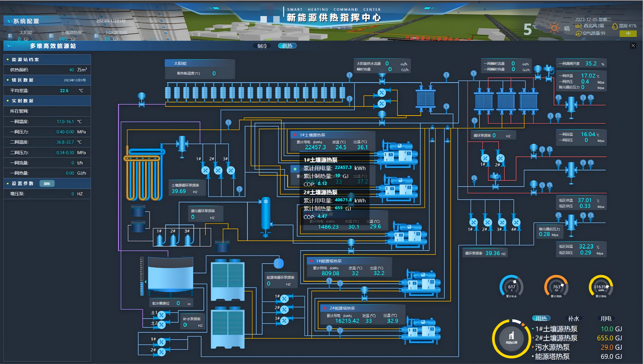Click the 实时数据 section header
Image resolution: width=643 pixels, height=364 pixels.
click(47, 101)
